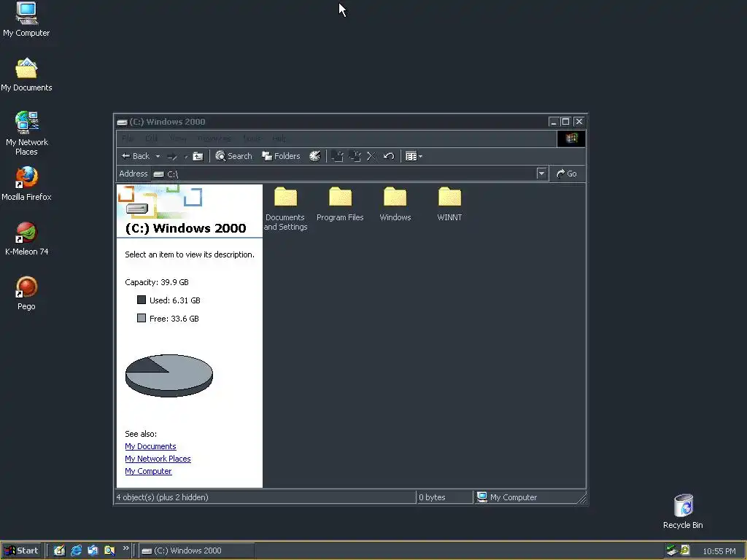747x560 pixels.
Task: Select the WINNT folder
Action: point(449,205)
